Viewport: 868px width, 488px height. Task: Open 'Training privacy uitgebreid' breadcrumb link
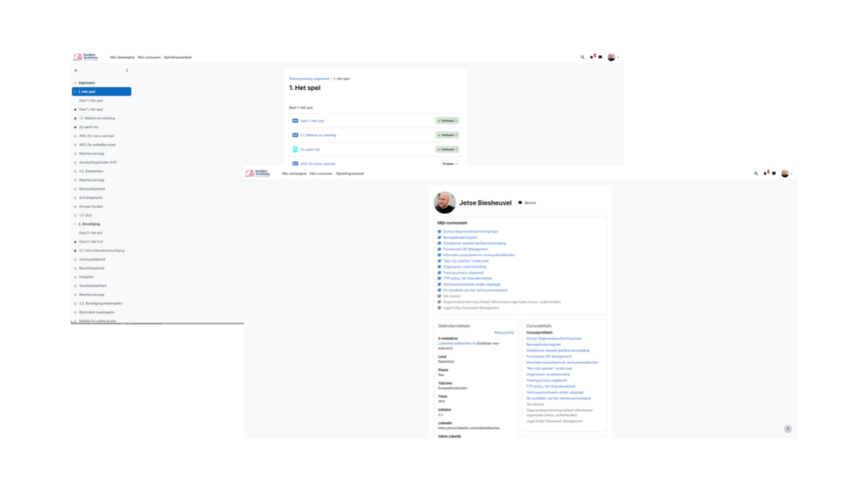pyautogui.click(x=309, y=78)
